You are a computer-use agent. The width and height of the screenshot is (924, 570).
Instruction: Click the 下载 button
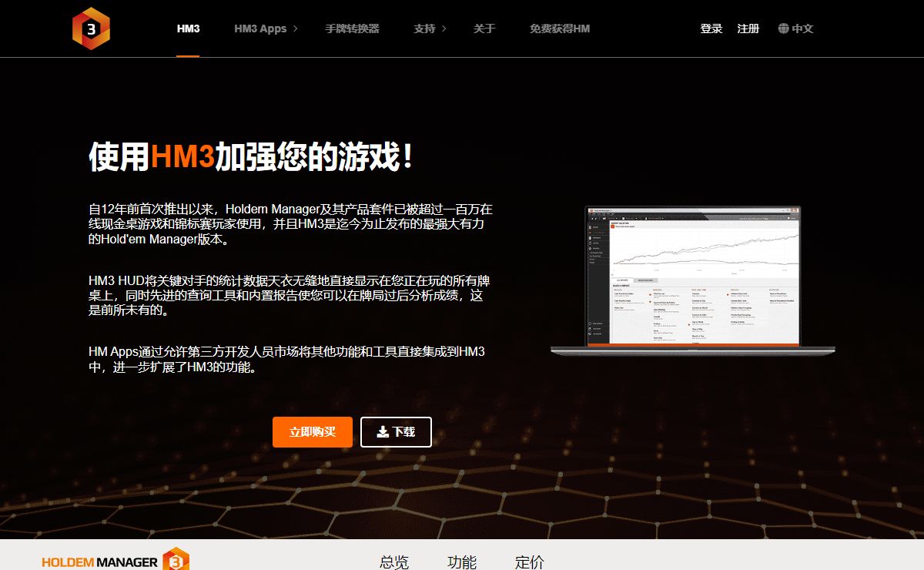tap(396, 432)
